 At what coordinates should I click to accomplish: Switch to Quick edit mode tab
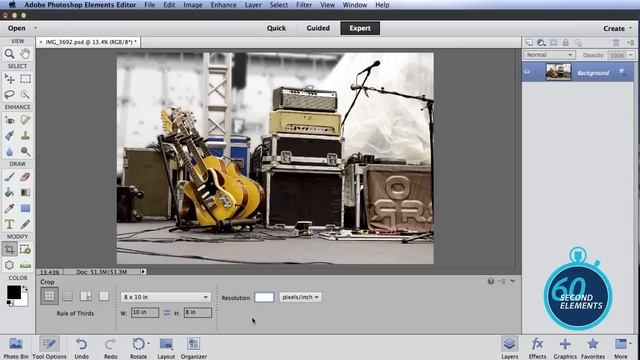[276, 28]
